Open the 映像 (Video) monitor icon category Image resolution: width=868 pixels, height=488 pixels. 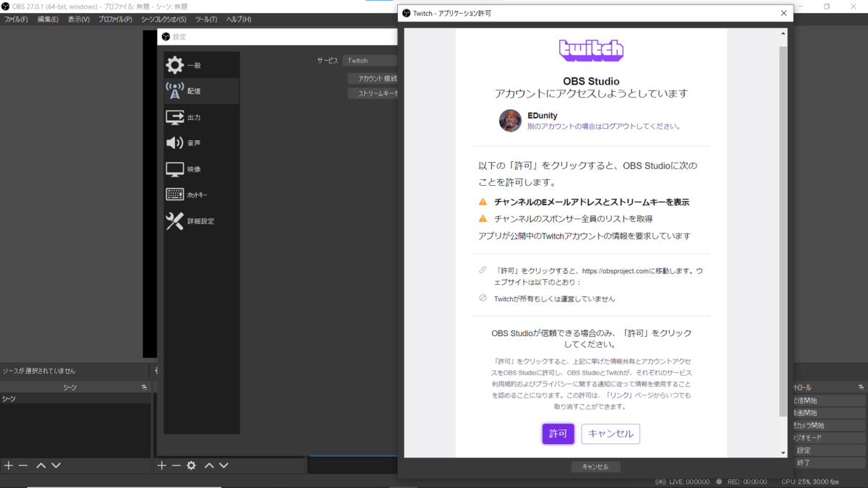[201, 169]
